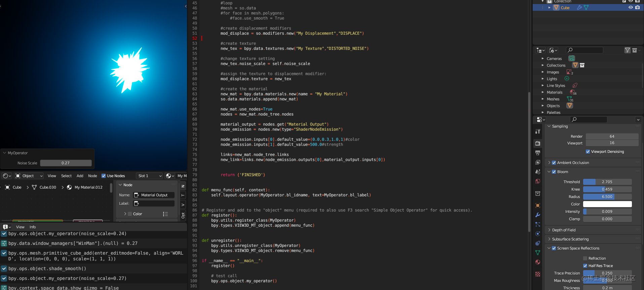
Task: Open the Info menu in Info editor
Action: (x=33, y=227)
